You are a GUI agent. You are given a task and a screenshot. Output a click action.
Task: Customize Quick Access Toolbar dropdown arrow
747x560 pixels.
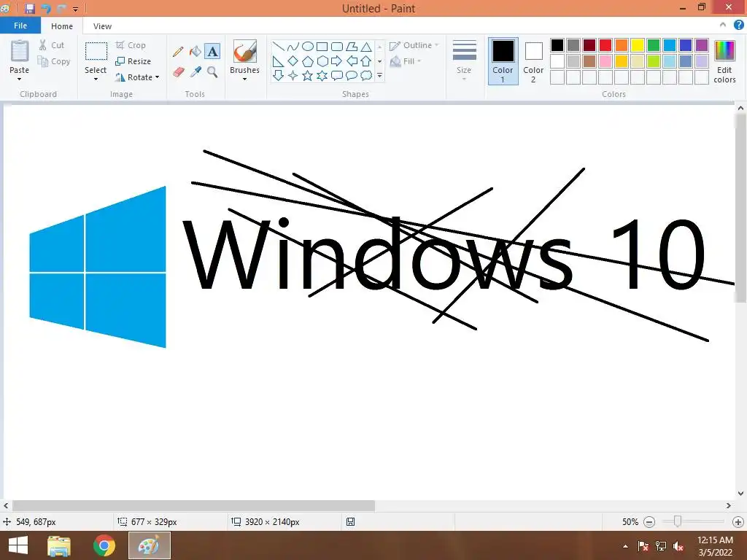[x=75, y=9]
